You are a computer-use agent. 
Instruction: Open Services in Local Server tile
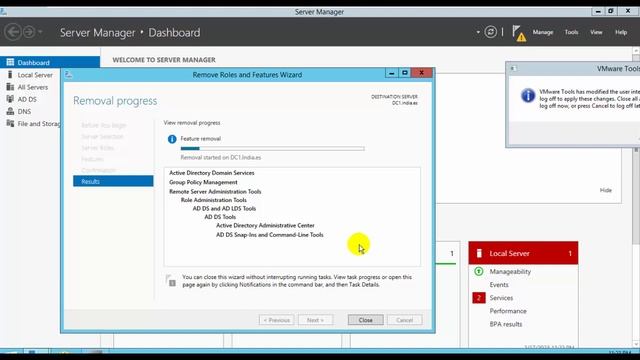[x=501, y=298]
